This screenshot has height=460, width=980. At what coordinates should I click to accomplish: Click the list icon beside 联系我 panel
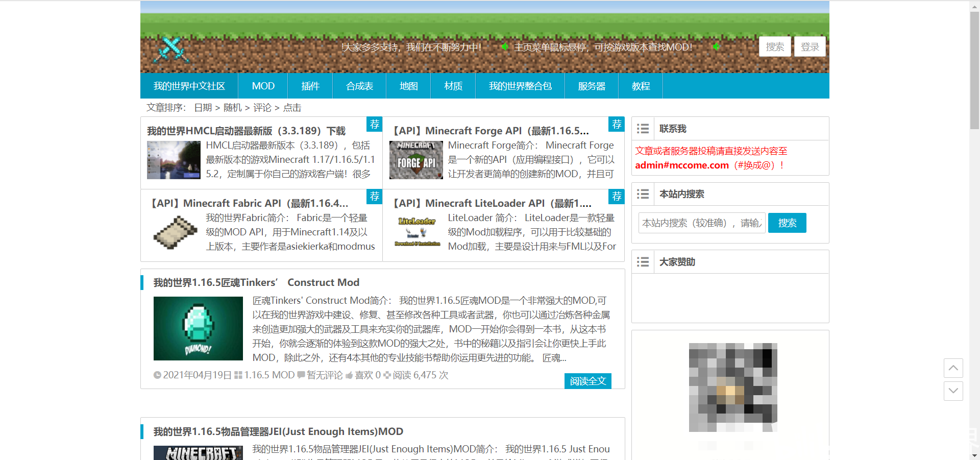(x=643, y=129)
